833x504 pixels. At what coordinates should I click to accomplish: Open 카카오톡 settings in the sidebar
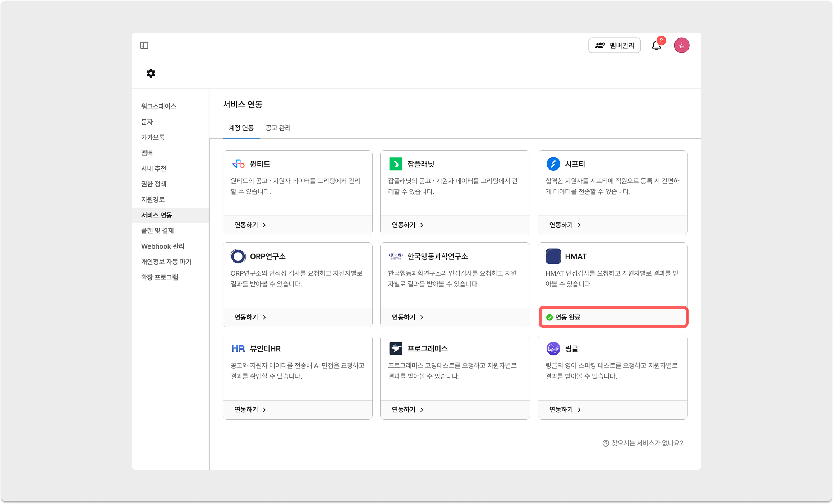coord(153,137)
